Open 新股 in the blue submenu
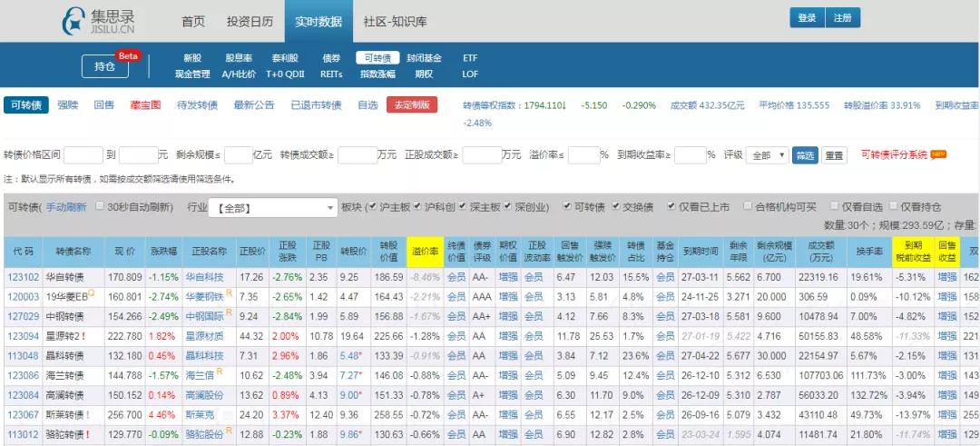This screenshot has height=446, width=980. [x=192, y=58]
